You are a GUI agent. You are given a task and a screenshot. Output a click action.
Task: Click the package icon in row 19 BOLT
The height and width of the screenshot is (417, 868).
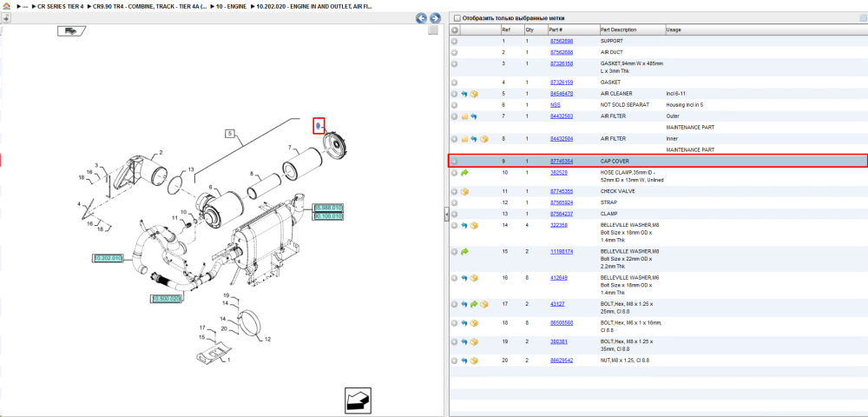474,341
